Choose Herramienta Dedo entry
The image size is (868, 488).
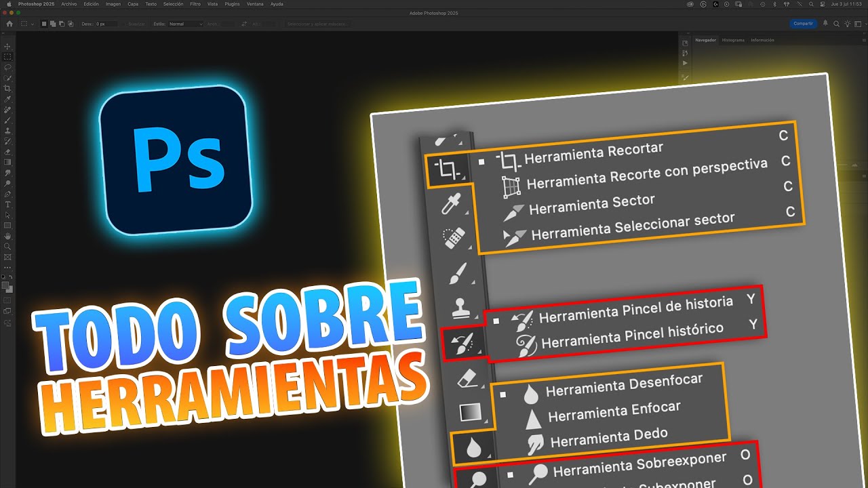(x=610, y=438)
